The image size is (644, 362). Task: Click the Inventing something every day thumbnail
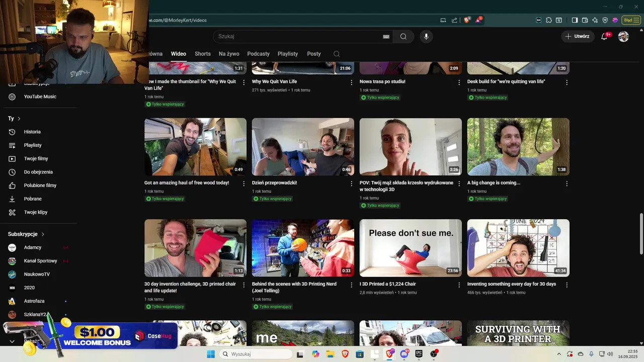click(x=518, y=248)
